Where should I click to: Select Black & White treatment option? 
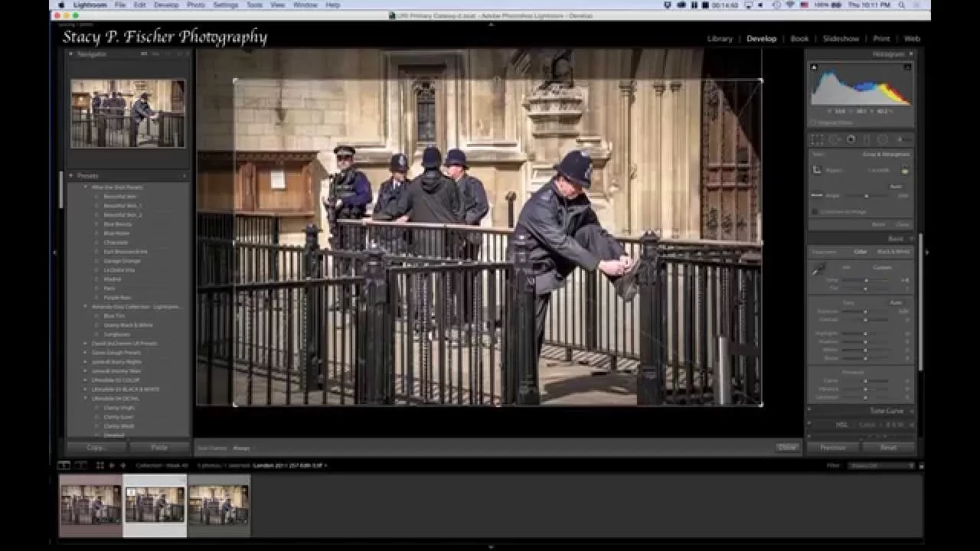[x=893, y=252]
